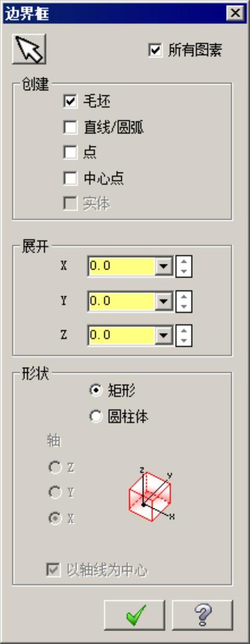The image size is (250, 644).
Task: Open the Z expand dropdown arrow
Action: [164, 335]
